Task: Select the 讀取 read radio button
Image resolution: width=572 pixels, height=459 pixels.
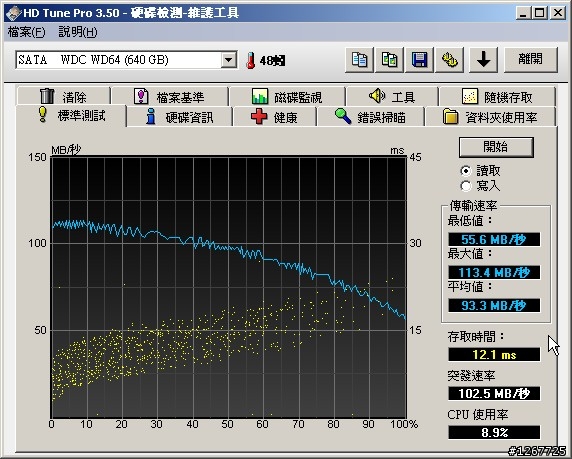Action: click(465, 170)
